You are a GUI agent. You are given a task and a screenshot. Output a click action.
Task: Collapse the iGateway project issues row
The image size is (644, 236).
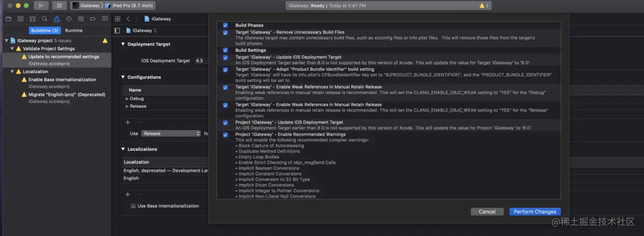pos(6,41)
